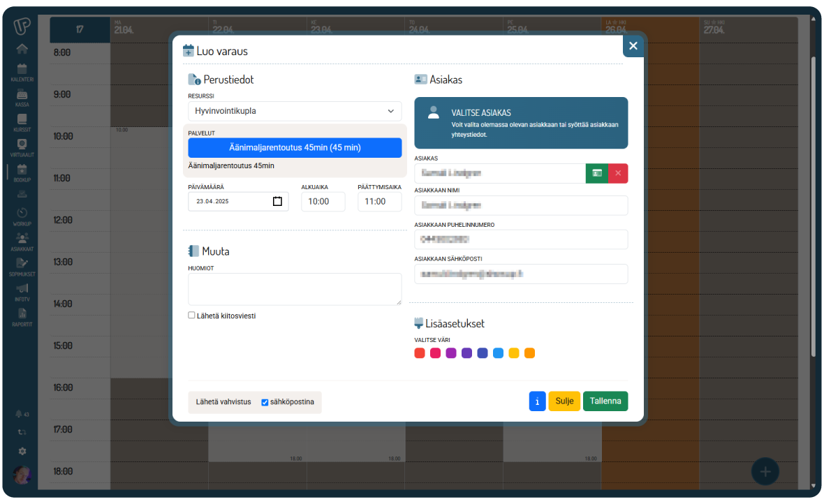Enable Lähetä kiitosviesti checkbox
The height and width of the screenshot is (504, 824).
tap(192, 316)
